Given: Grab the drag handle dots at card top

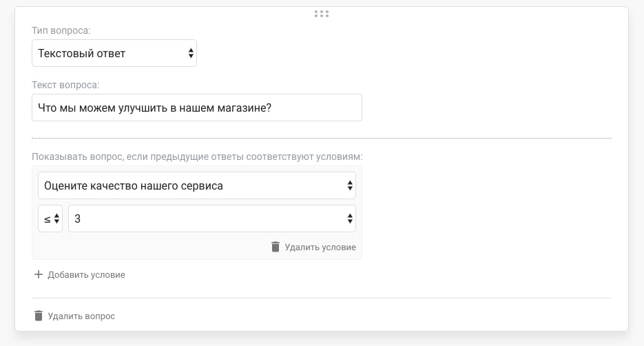Looking at the screenshot, I should pyautogui.click(x=321, y=13).
